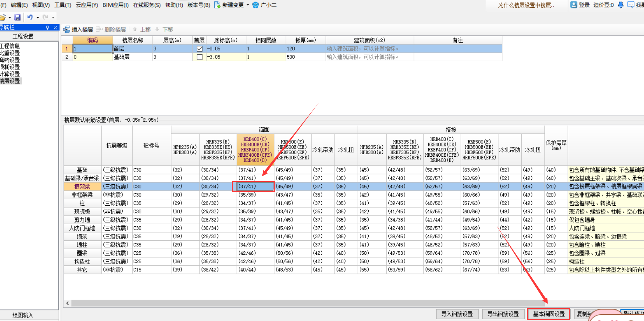Click the 造价豆:0 balance label
Image resolution: width=644 pixels, height=321 pixels.
click(x=603, y=5)
